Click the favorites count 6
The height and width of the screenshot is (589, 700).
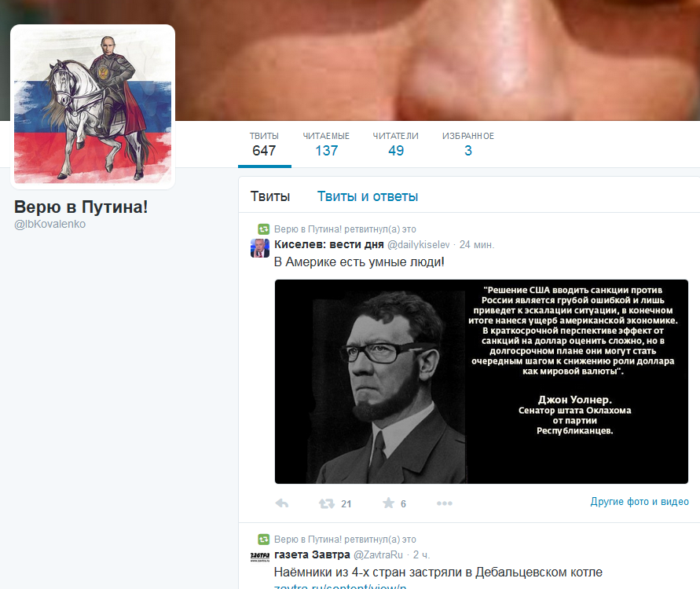click(x=403, y=503)
